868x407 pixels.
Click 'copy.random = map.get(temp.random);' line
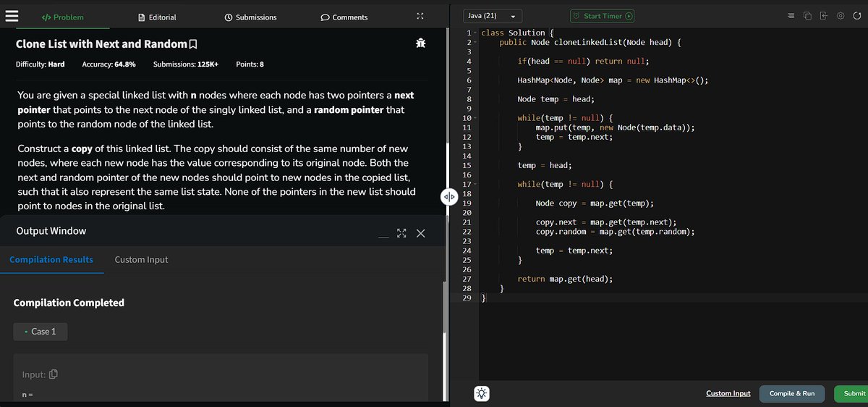tap(616, 232)
